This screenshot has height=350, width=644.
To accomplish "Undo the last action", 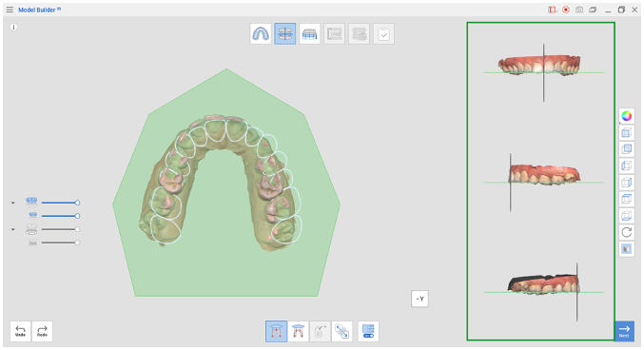I will tap(21, 331).
